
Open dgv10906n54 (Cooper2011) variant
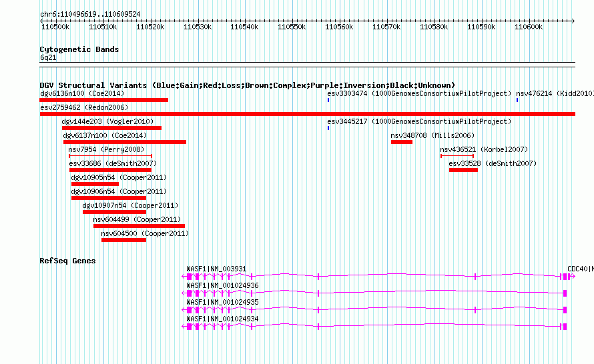pyautogui.click(x=119, y=191)
